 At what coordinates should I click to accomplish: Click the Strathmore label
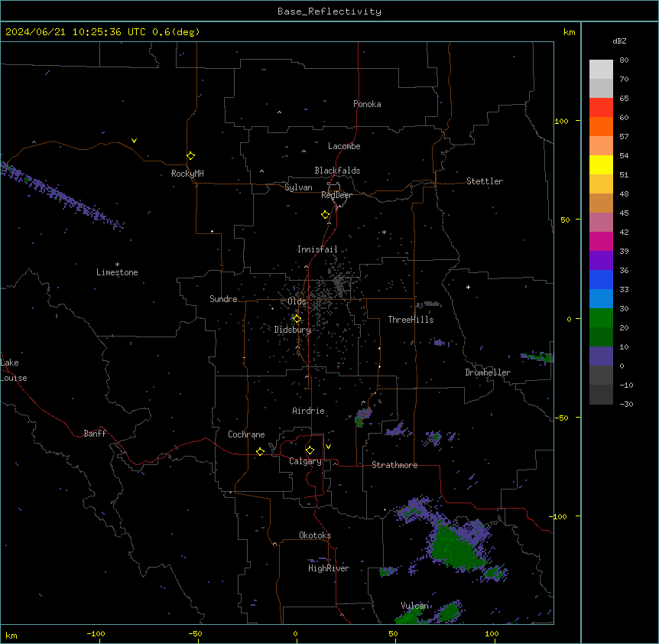[x=394, y=465]
